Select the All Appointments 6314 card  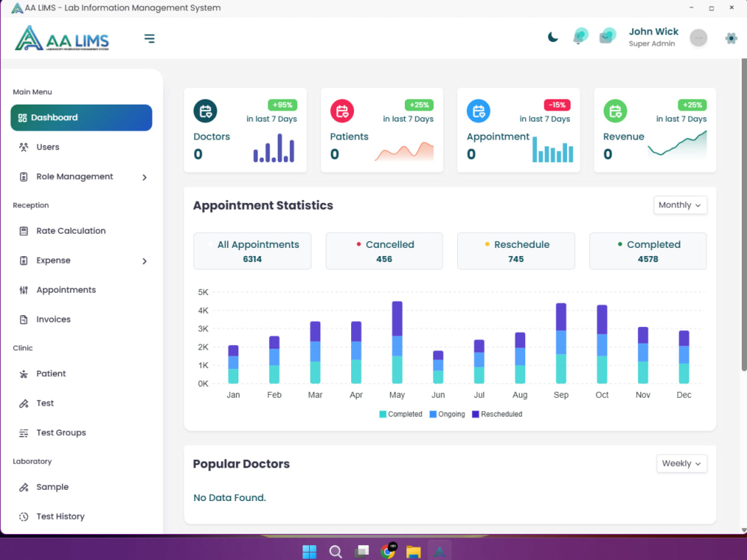point(252,251)
